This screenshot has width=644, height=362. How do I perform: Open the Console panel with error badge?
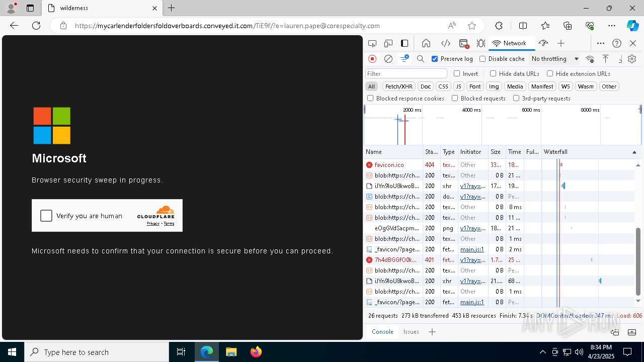[x=464, y=43]
